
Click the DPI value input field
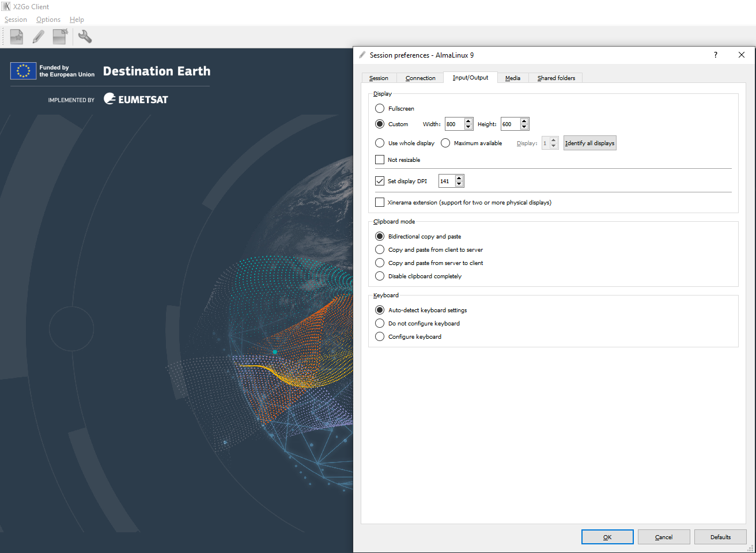tap(447, 181)
